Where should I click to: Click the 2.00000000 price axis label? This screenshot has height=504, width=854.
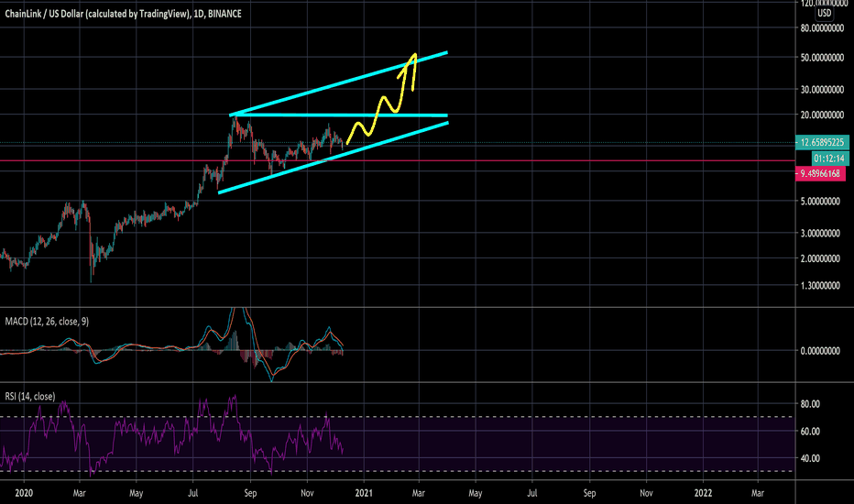pyautogui.click(x=820, y=258)
